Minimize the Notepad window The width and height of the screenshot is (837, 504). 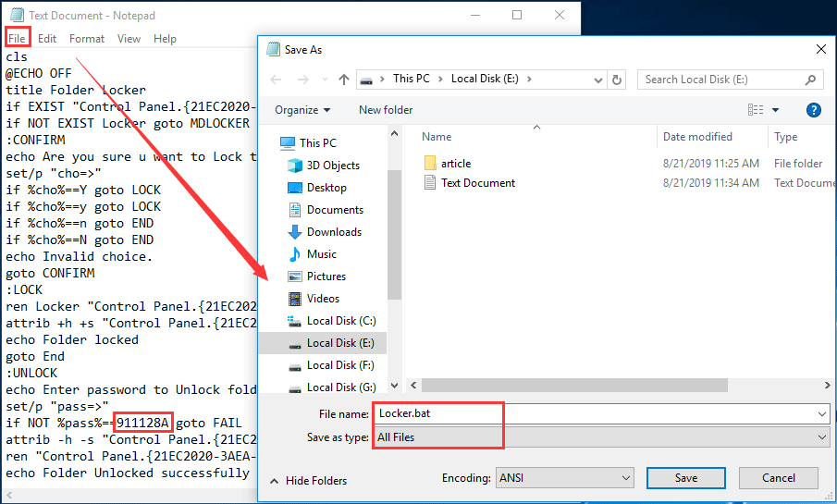(x=475, y=15)
